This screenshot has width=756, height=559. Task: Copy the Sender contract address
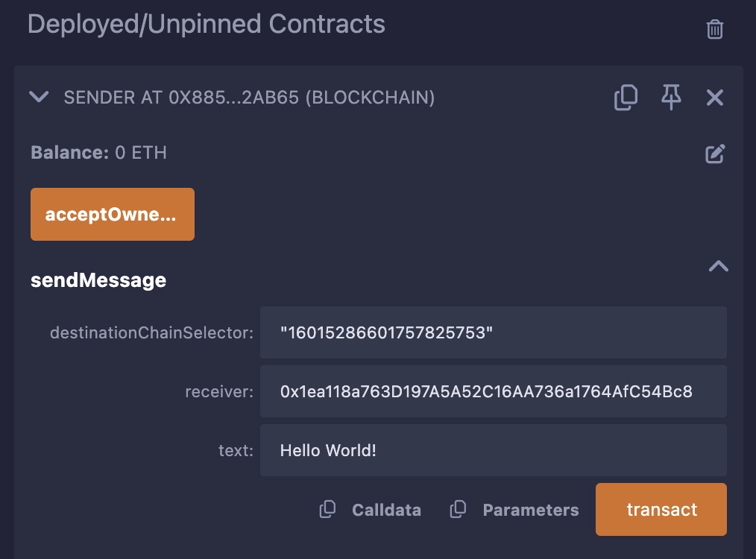[626, 97]
